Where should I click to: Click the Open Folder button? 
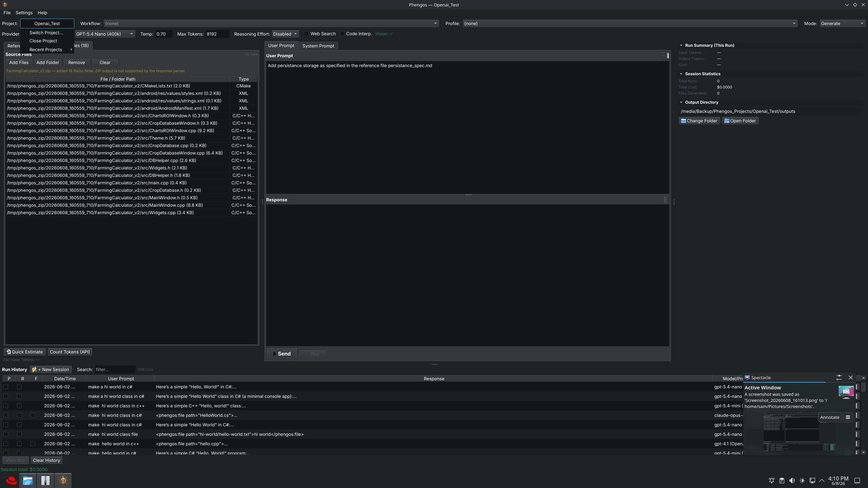click(740, 121)
